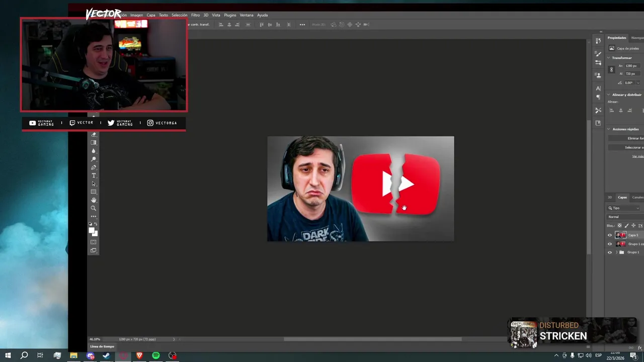
Task: Swap foreground and background colors arrow
Action: (x=96, y=224)
